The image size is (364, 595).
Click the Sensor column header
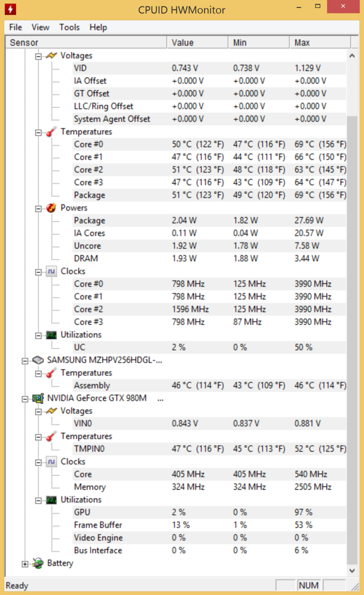[x=86, y=43]
